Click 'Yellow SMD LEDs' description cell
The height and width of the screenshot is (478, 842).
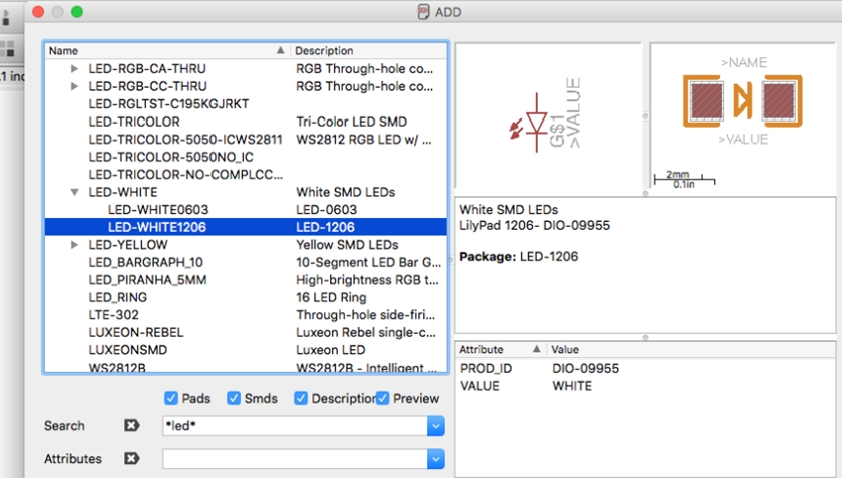click(347, 244)
